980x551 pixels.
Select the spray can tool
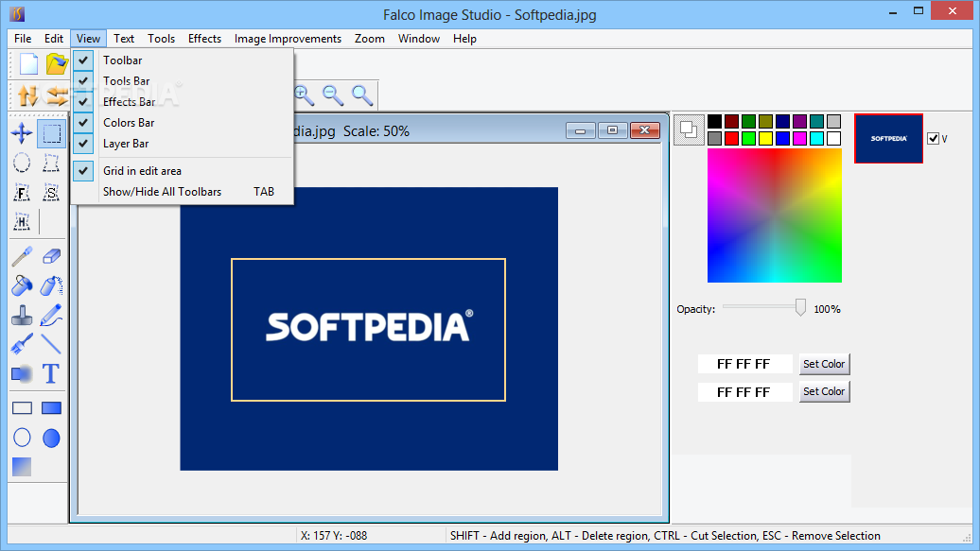51,285
